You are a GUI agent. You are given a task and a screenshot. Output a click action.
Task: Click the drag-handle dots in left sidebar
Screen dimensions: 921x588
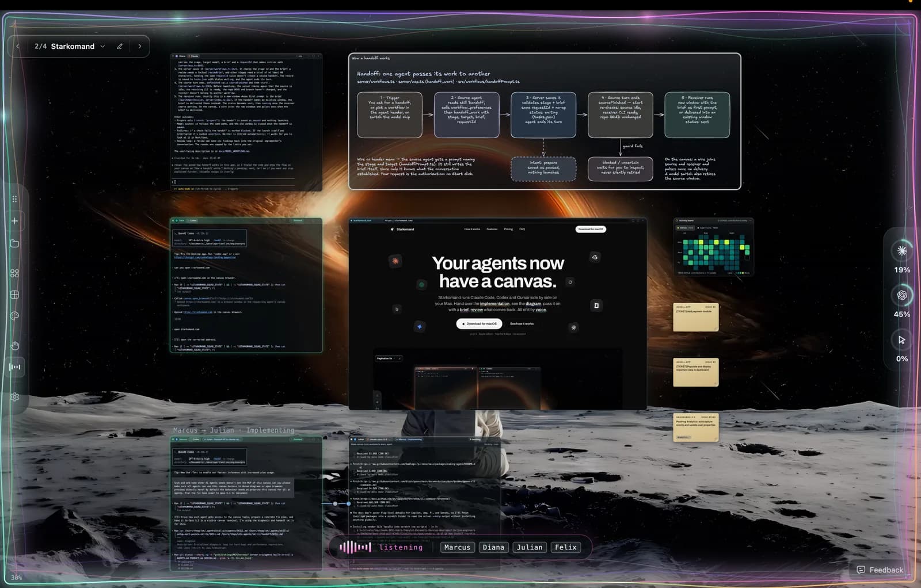click(15, 199)
